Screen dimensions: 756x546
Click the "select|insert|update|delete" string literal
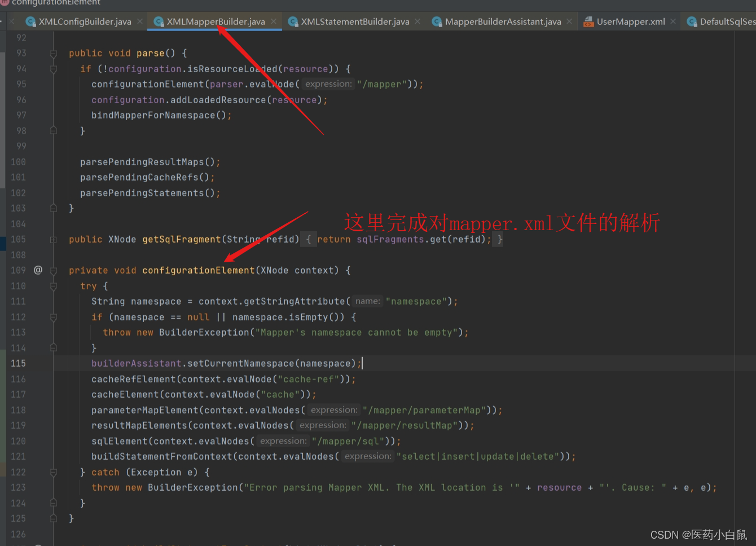pos(478,456)
